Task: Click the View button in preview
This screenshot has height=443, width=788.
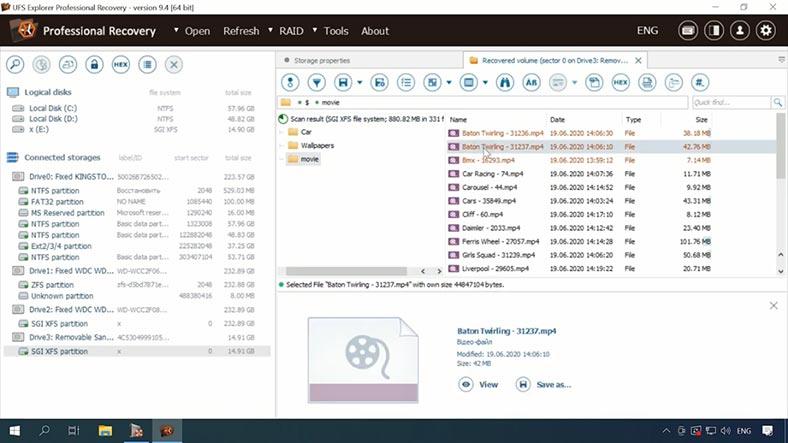Action: tap(478, 385)
